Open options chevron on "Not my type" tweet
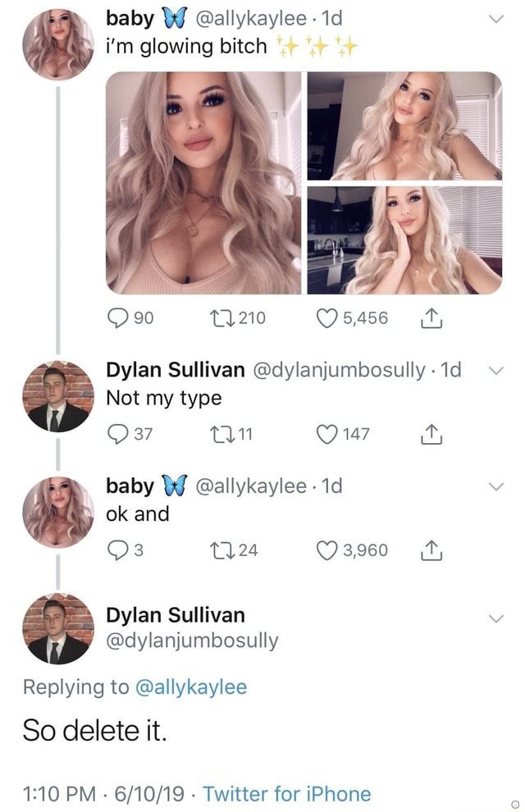The image size is (525, 812). (492, 371)
